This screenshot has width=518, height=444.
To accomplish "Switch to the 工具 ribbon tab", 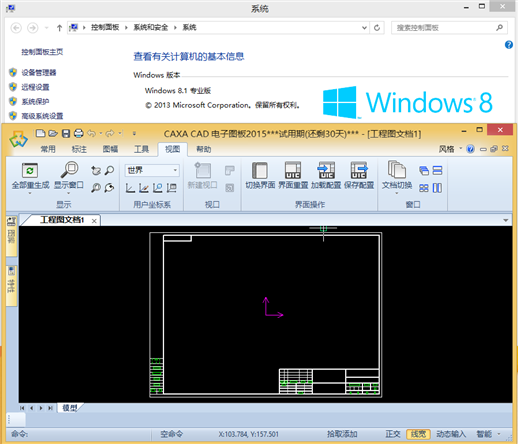I will [141, 149].
